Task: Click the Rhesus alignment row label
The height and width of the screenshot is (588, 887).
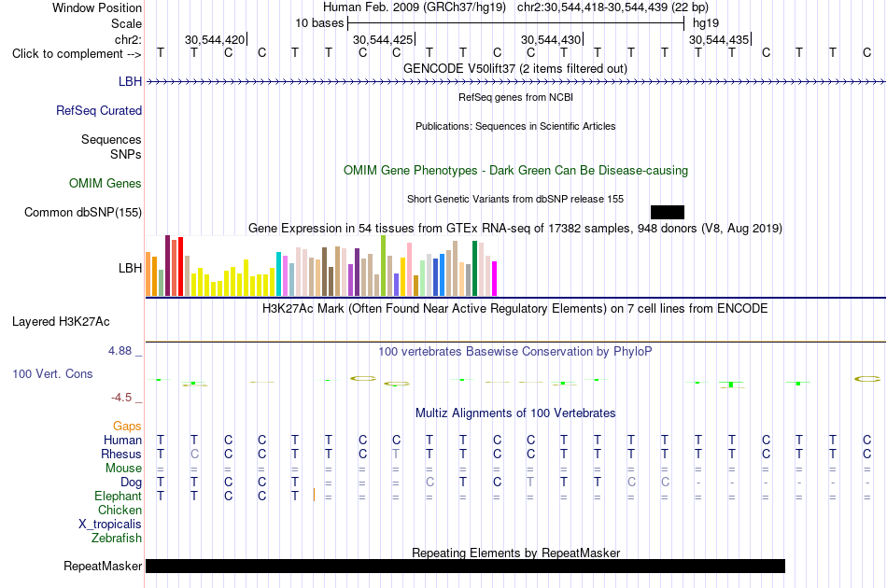Action: tap(121, 454)
